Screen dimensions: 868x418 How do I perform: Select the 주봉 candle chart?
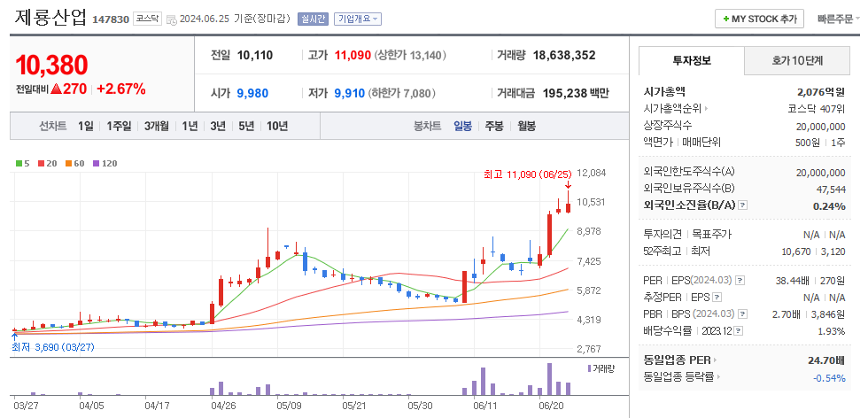[x=494, y=126]
